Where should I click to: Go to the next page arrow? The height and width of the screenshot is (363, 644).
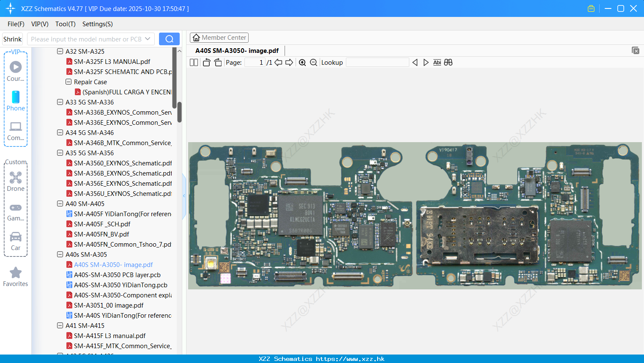pos(289,63)
